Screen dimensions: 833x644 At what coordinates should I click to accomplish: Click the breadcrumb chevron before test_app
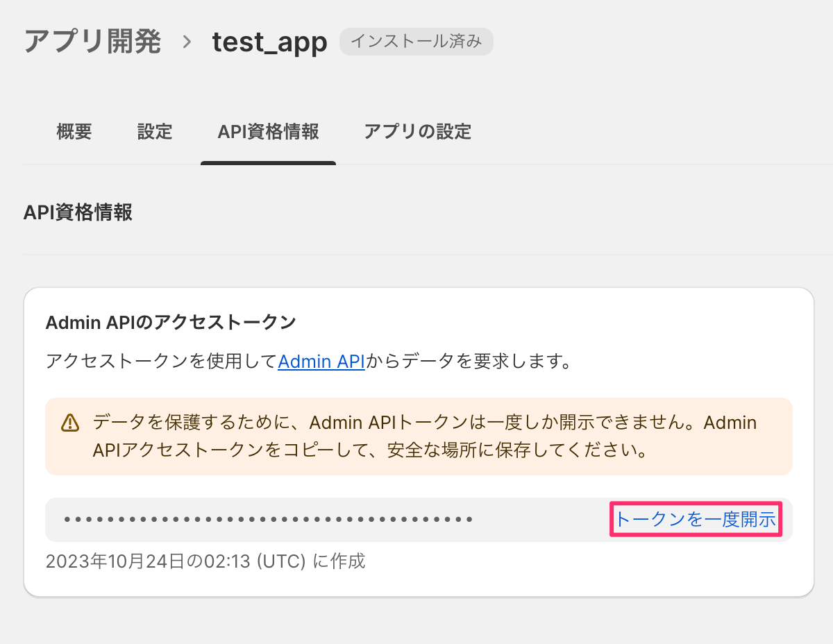187,42
